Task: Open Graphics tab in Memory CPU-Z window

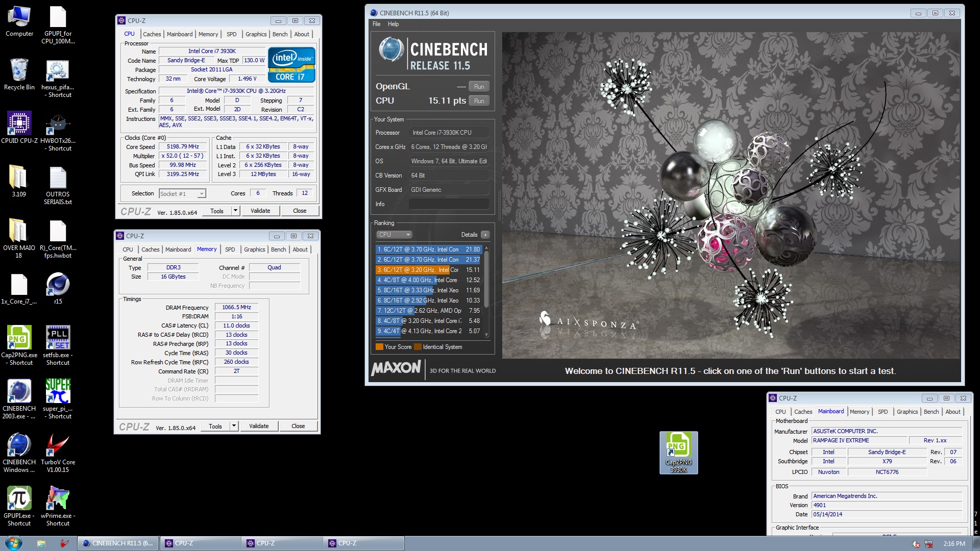Action: click(255, 249)
